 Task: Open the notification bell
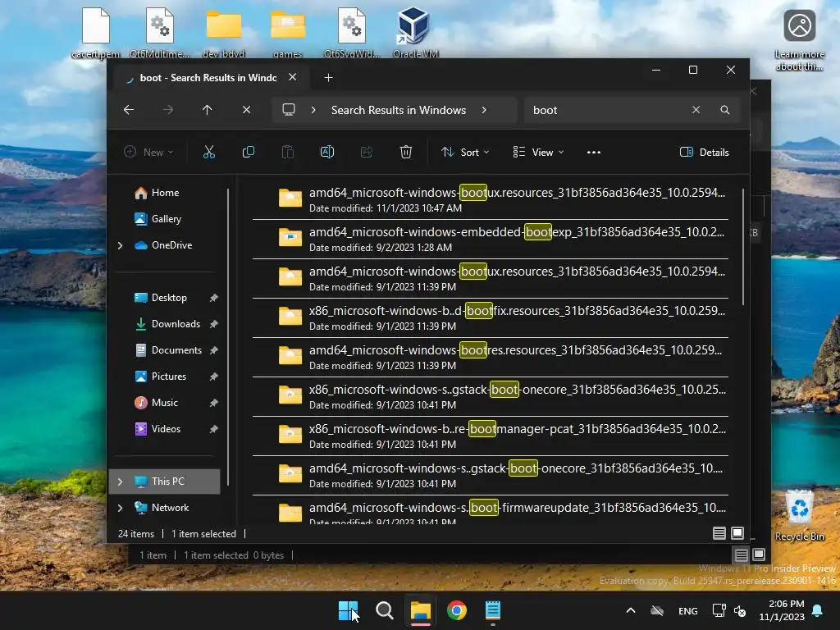(x=818, y=610)
